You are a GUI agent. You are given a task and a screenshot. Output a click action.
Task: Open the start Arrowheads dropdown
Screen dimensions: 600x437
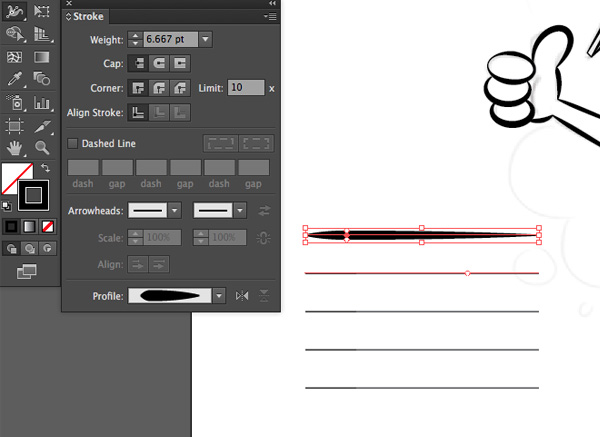(x=174, y=210)
